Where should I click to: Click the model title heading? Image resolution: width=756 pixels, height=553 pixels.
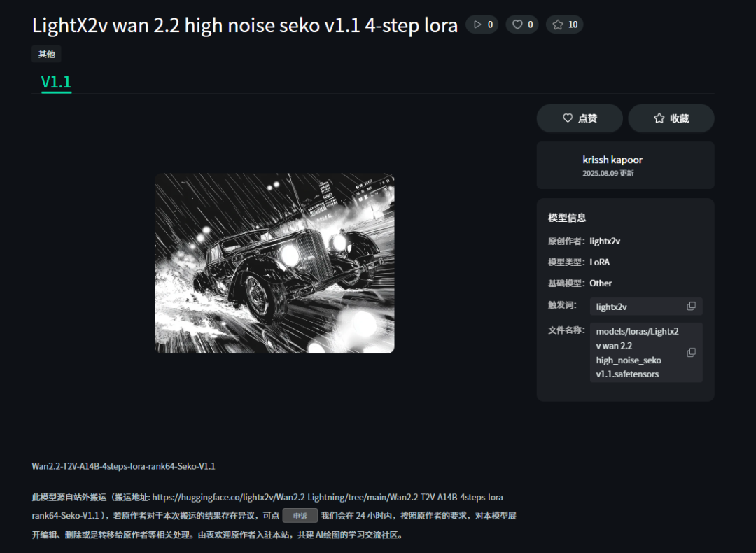coord(245,25)
